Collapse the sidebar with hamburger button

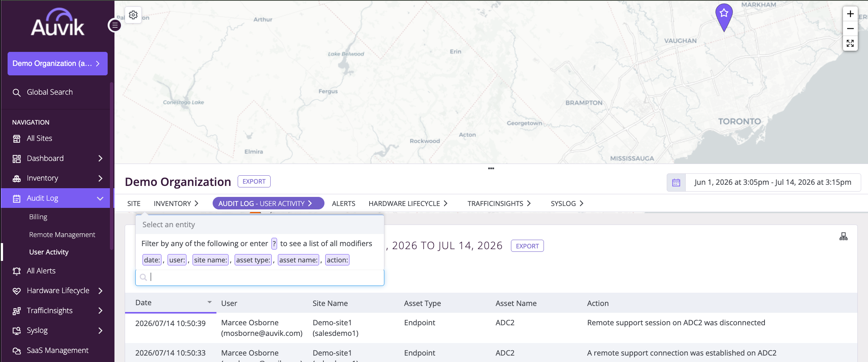[114, 25]
